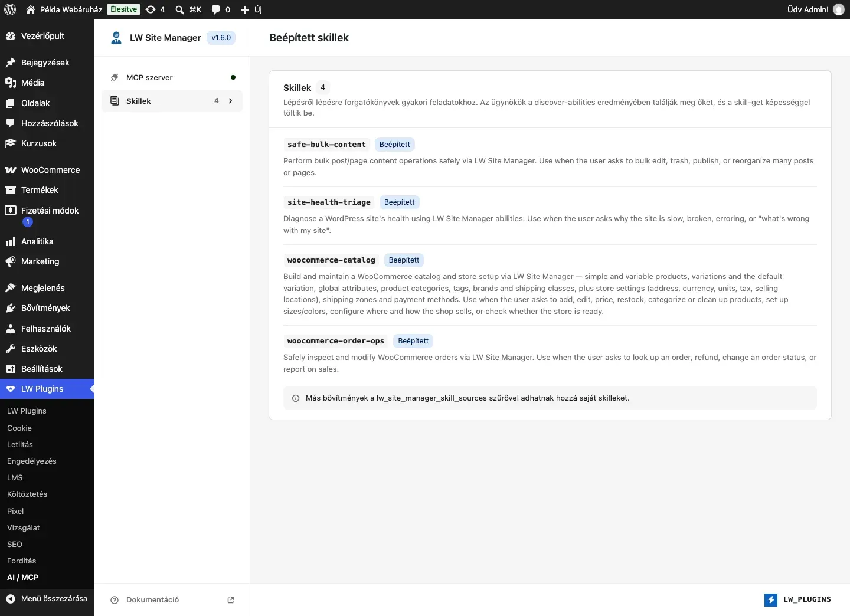
Task: Click the LW Site Manager logo icon
Action: [116, 38]
